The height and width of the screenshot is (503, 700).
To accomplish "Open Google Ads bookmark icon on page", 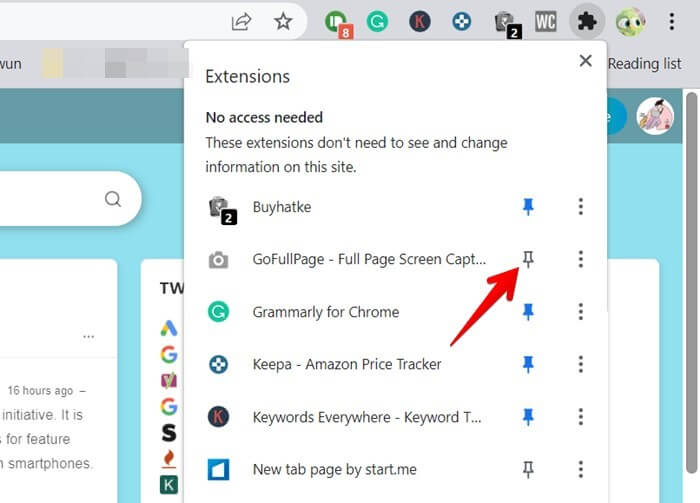I will click(169, 328).
